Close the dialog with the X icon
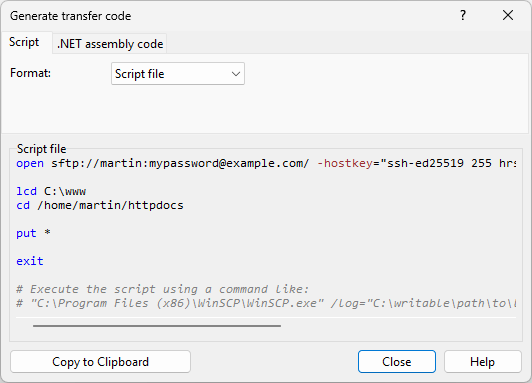The height and width of the screenshot is (383, 532). tap(508, 15)
